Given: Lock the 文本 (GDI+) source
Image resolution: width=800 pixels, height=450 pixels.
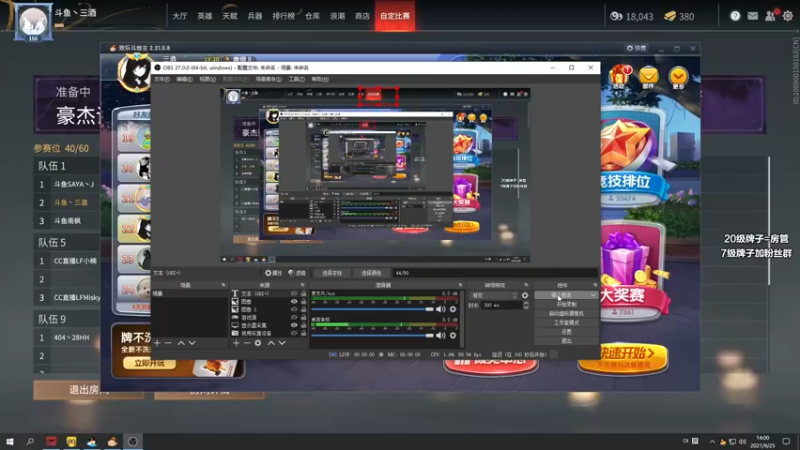Looking at the screenshot, I should point(304,293).
